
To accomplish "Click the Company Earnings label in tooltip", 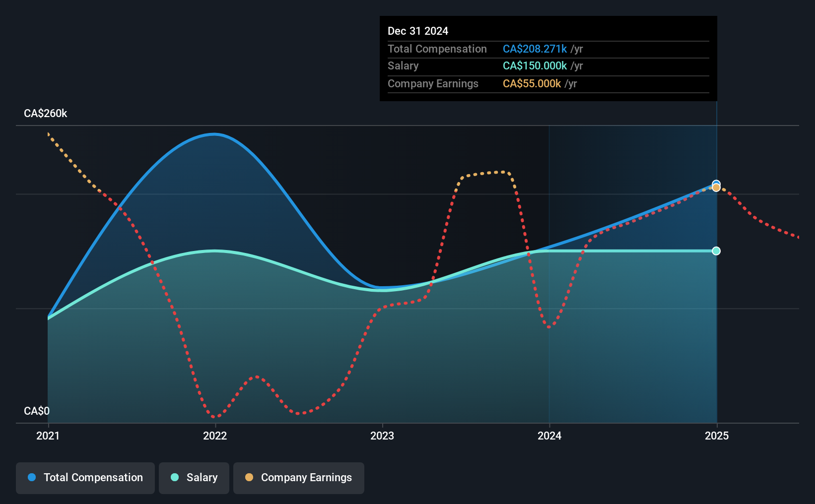I will (433, 84).
